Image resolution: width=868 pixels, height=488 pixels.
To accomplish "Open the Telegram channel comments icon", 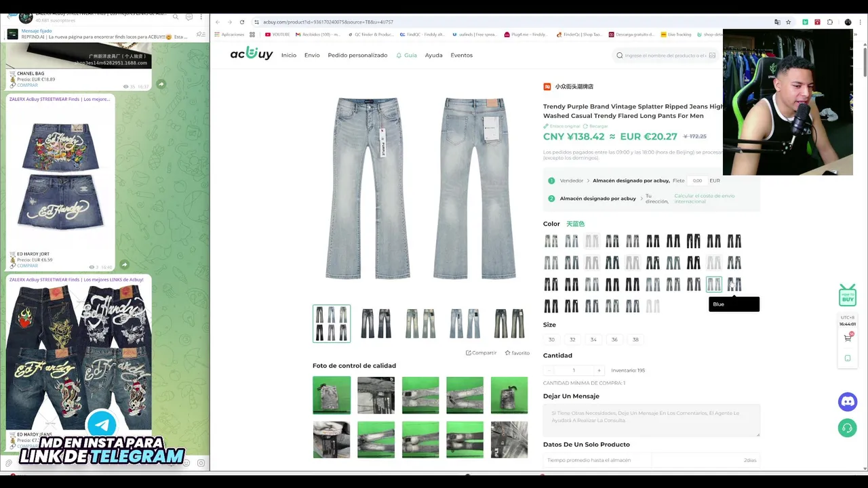I will (189, 16).
